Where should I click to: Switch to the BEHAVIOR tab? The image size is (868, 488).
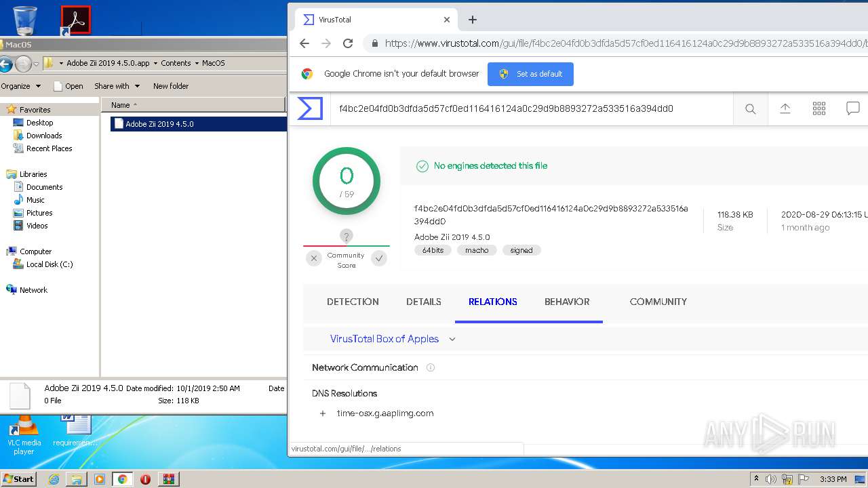click(x=567, y=302)
